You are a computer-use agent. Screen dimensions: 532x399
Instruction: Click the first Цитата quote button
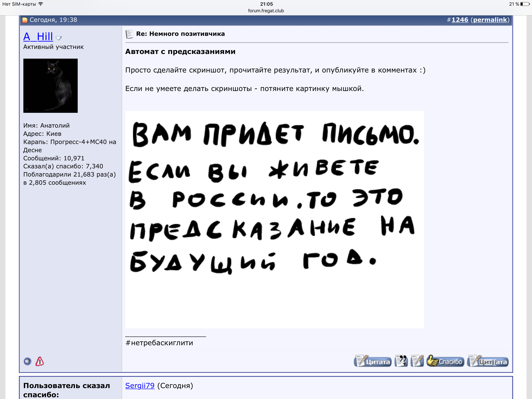click(x=373, y=361)
